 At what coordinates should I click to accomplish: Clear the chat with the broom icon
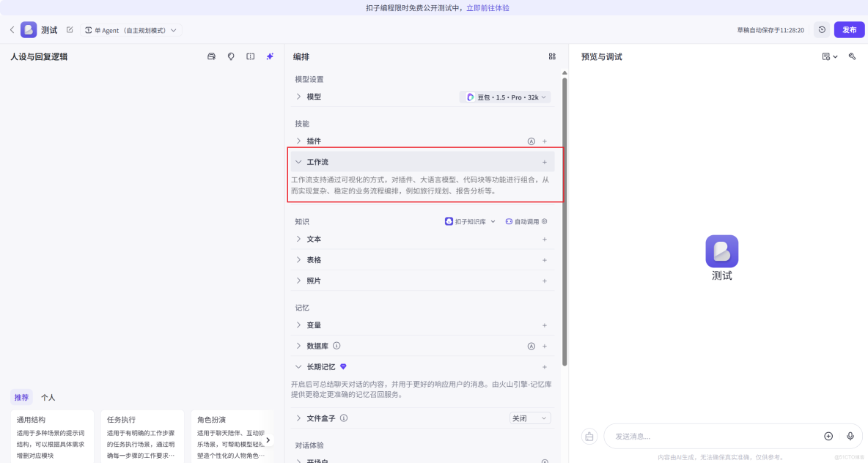(589, 436)
